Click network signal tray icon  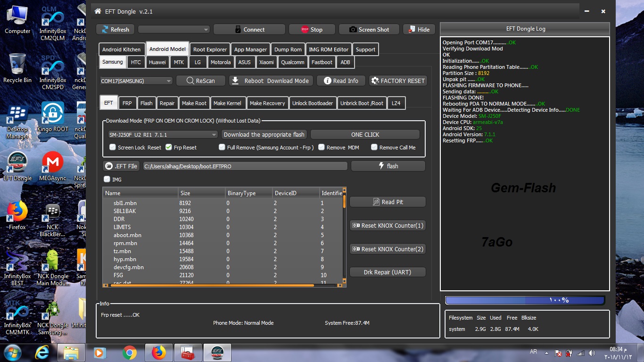[x=581, y=353]
